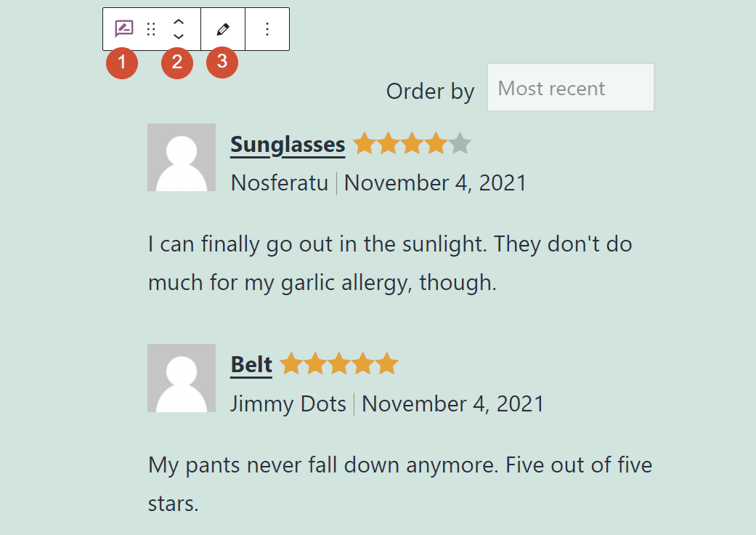Select the pencil edit icon

point(222,28)
